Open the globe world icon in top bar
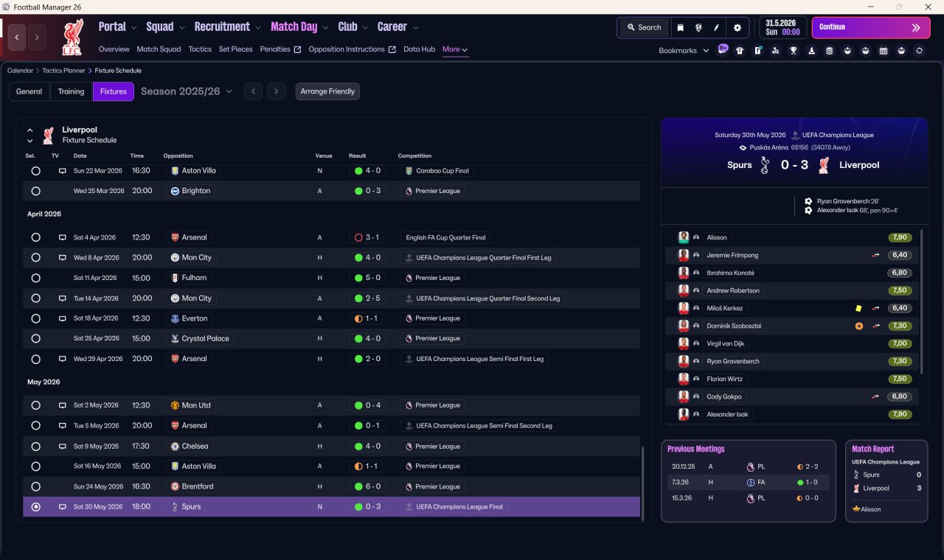This screenshot has height=560, width=944. coord(698,27)
